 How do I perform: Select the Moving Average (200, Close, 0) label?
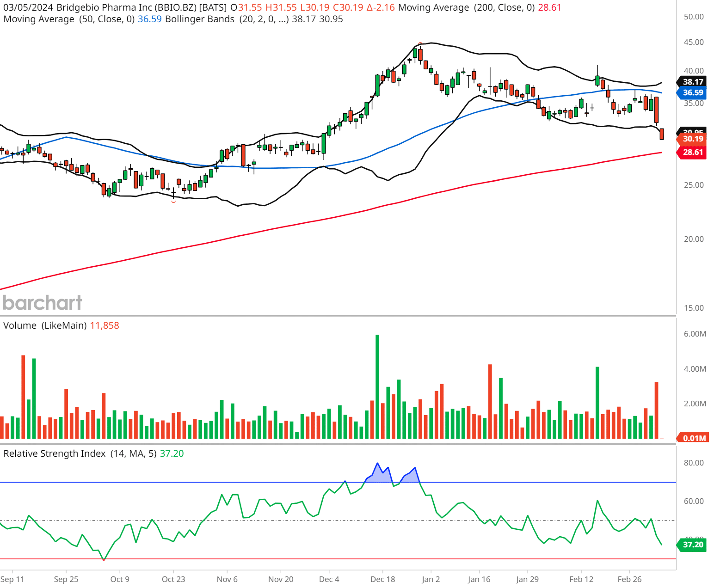[x=467, y=7]
